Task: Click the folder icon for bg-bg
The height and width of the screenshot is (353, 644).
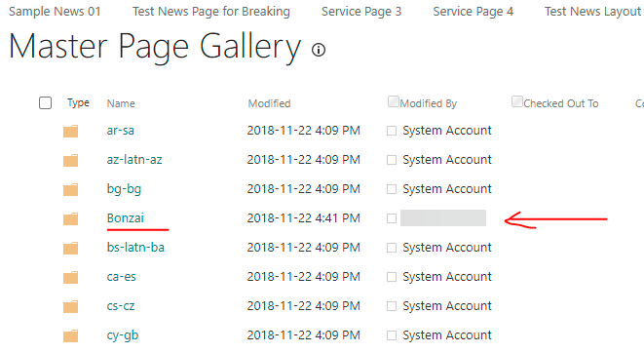Action: coord(71,189)
